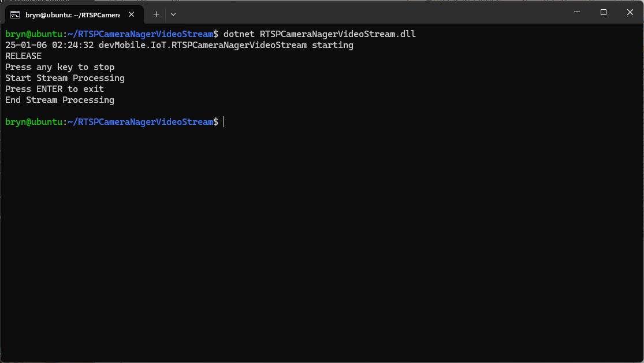Click bryn@ubuntu in the first prompt
644x363 pixels.
point(33,34)
